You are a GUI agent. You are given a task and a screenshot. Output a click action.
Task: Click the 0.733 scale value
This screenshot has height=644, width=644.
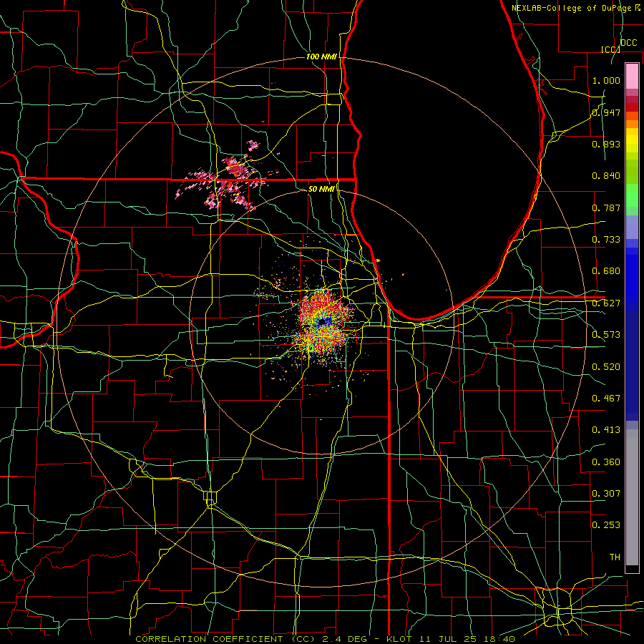click(606, 240)
